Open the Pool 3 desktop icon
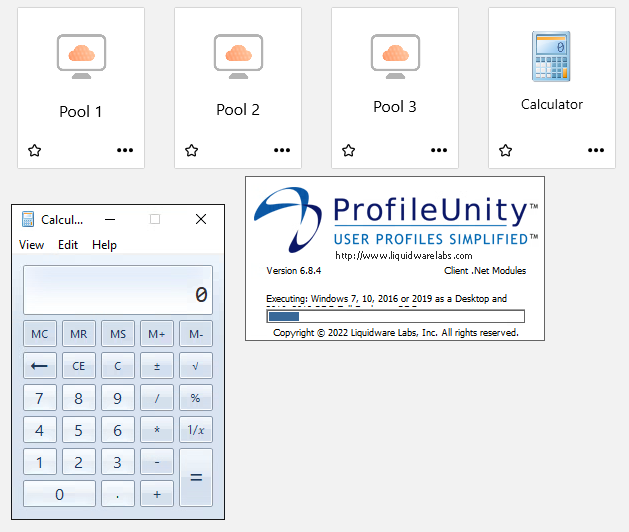 [396, 57]
